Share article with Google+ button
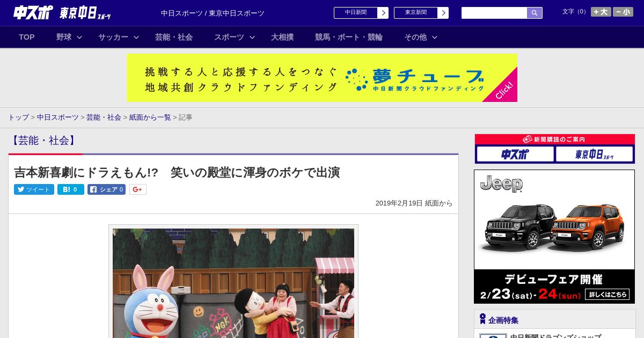 coord(138,189)
